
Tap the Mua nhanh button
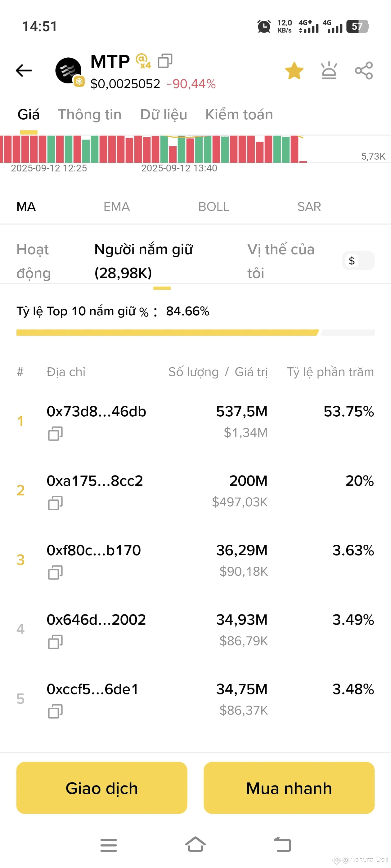tap(289, 788)
